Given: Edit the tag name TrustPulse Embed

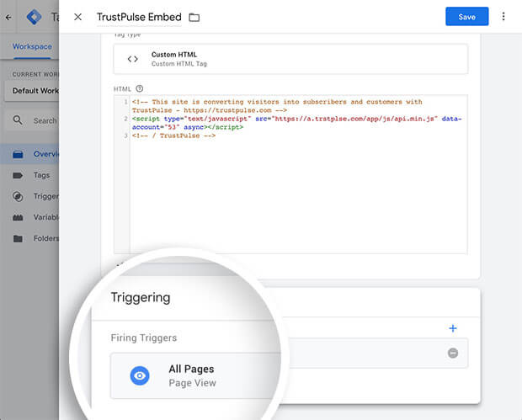Looking at the screenshot, I should pos(139,17).
